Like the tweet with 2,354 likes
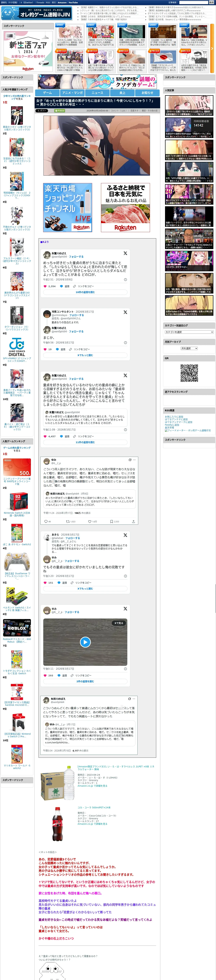Viewport: 216px width, 980px height. (45, 286)
